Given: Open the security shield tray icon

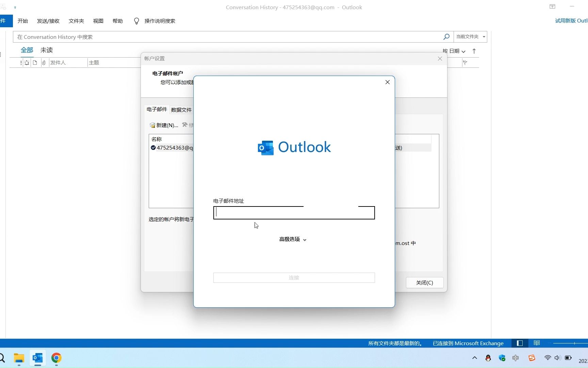Looking at the screenshot, I should pos(502,358).
